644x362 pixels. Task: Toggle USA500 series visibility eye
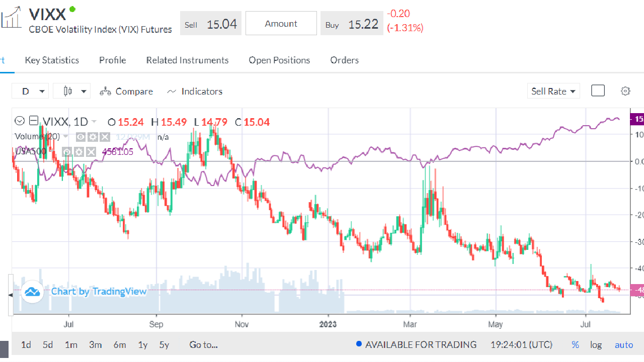67,152
